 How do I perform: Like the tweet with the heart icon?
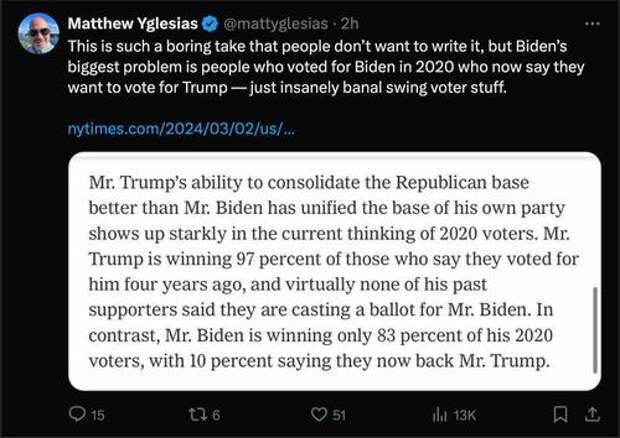(x=319, y=414)
